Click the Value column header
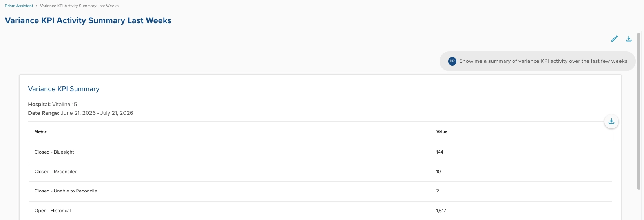This screenshot has width=644, height=220. [x=441, y=132]
